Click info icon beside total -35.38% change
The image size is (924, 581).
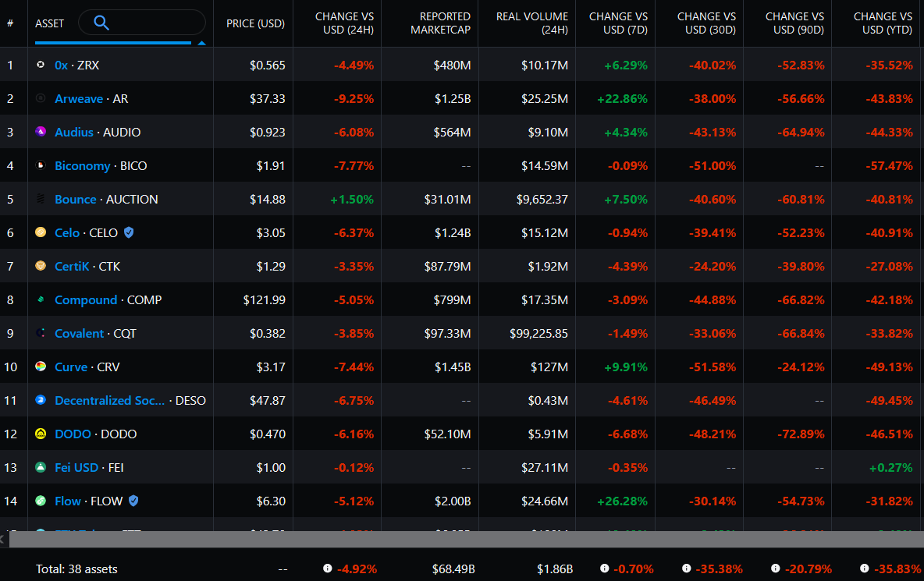tap(686, 568)
